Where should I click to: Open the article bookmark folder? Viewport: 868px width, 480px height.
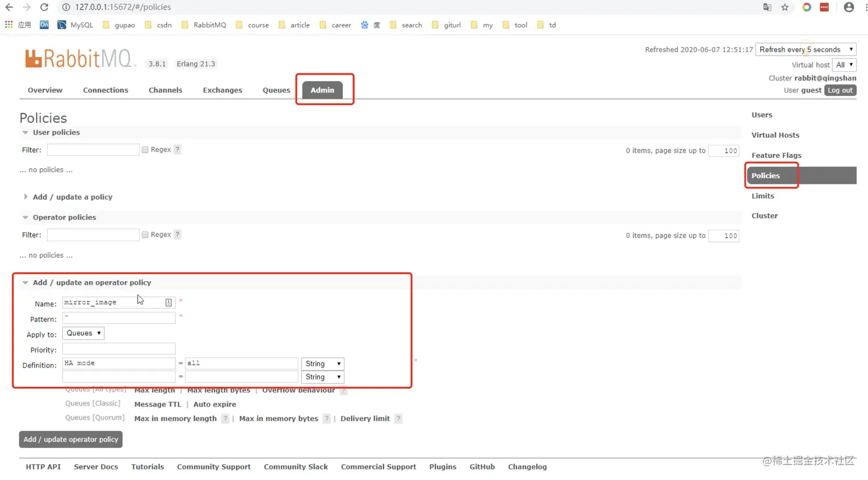(294, 25)
